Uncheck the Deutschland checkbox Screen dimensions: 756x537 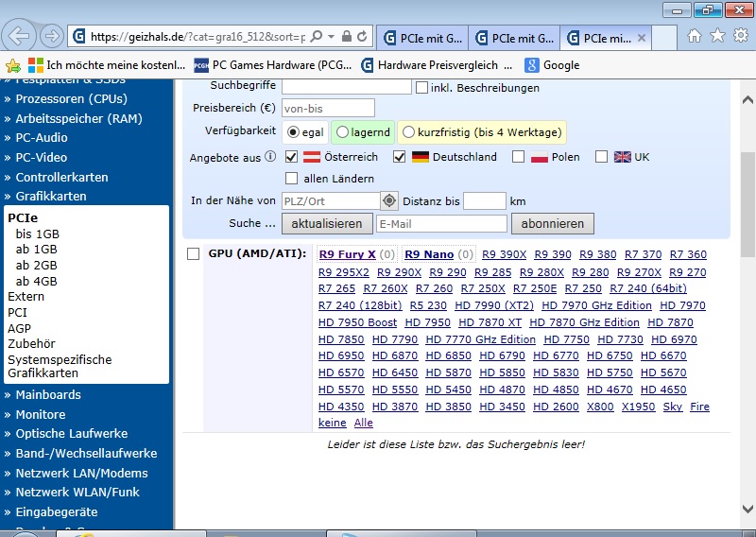click(399, 156)
